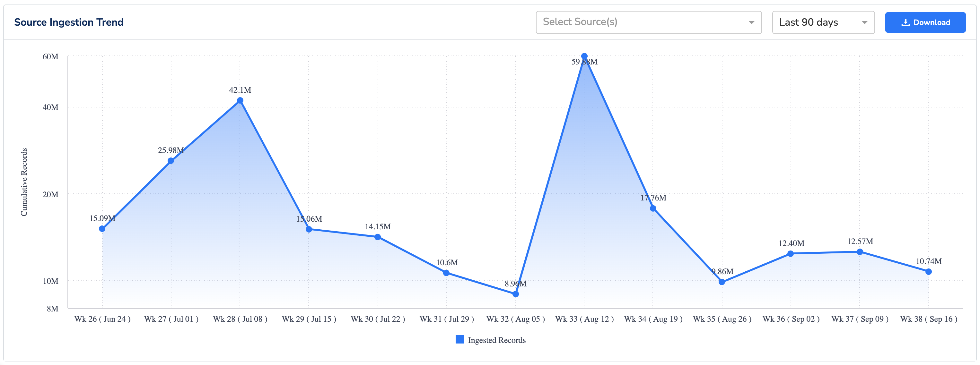Click the Wk 29 data point at 15.06M
980x365 pixels.
309,229
